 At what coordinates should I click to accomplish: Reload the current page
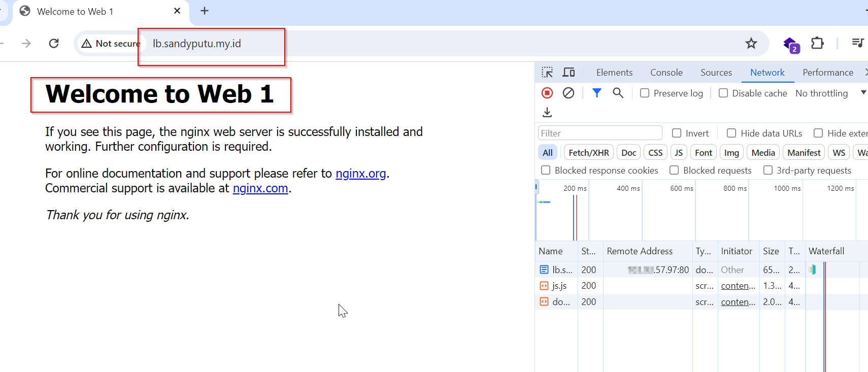(54, 44)
